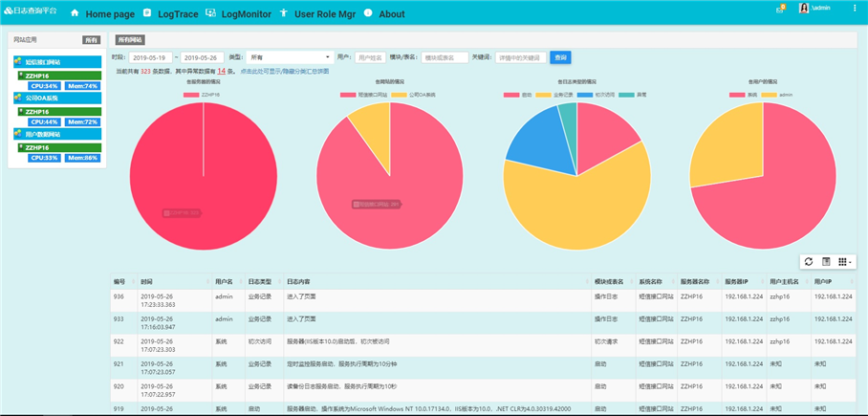868x416 pixels.
Task: Select 用户数据网站 in site list
Action: pos(57,134)
